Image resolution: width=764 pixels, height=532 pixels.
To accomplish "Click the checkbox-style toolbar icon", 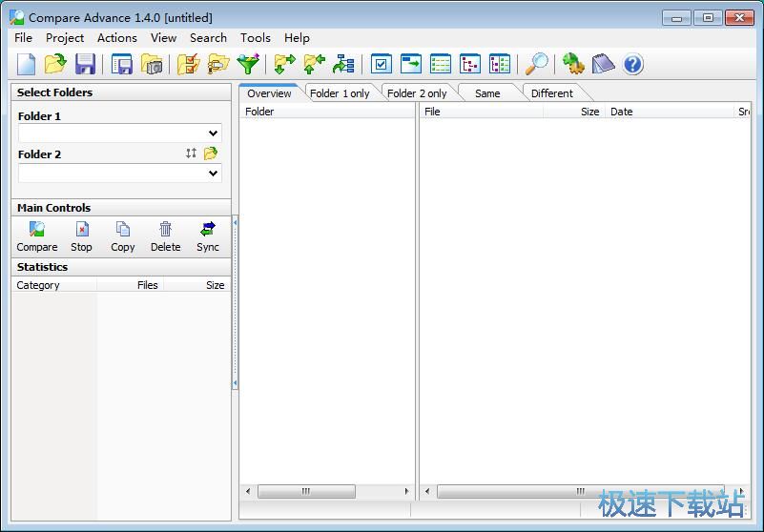I will (382, 64).
